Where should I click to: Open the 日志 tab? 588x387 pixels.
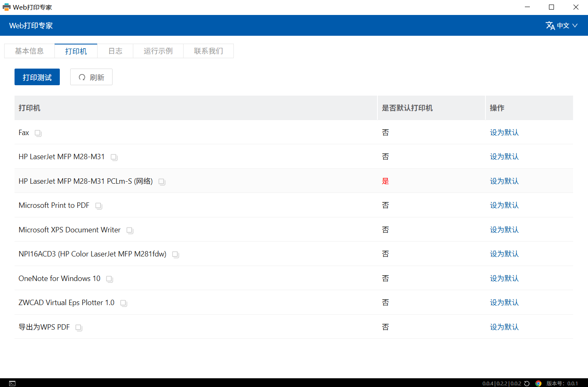tap(115, 51)
